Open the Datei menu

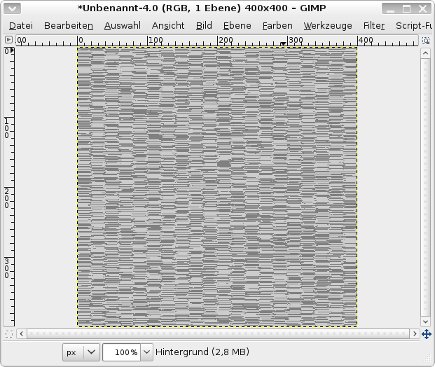21,26
